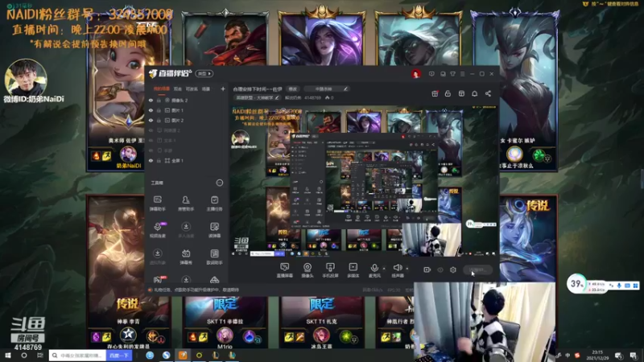Switch to the second scene tab
The height and width of the screenshot is (362, 644).
(x=177, y=88)
